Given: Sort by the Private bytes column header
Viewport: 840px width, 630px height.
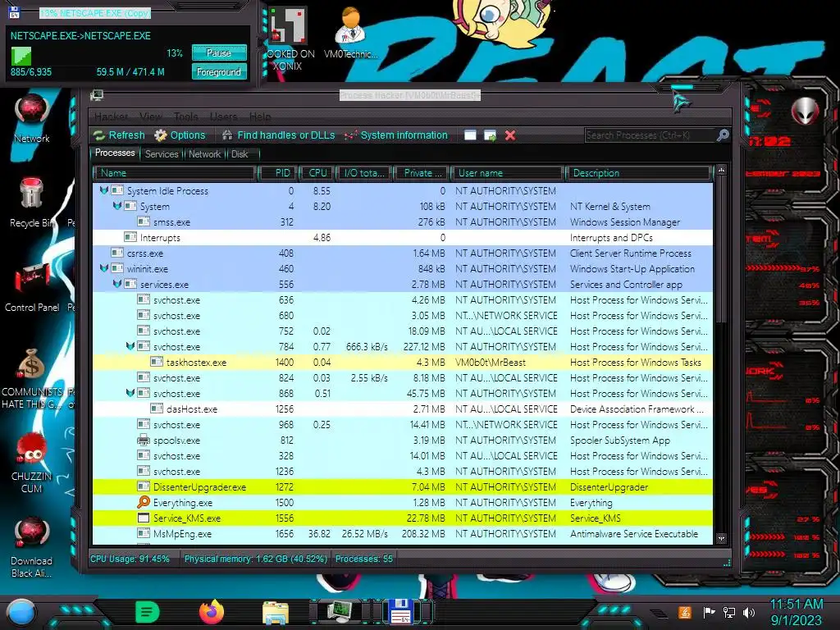Looking at the screenshot, I should click(422, 173).
